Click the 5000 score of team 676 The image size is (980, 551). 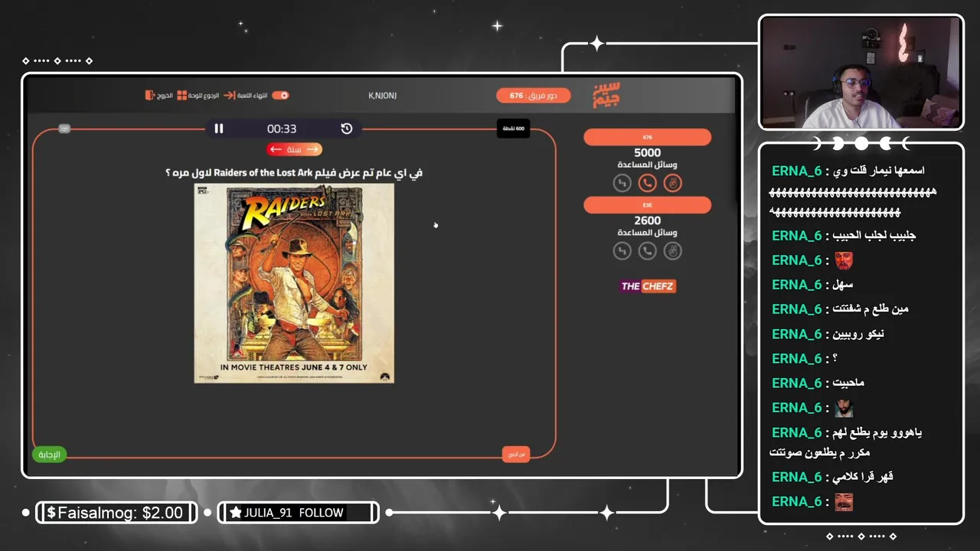point(647,152)
